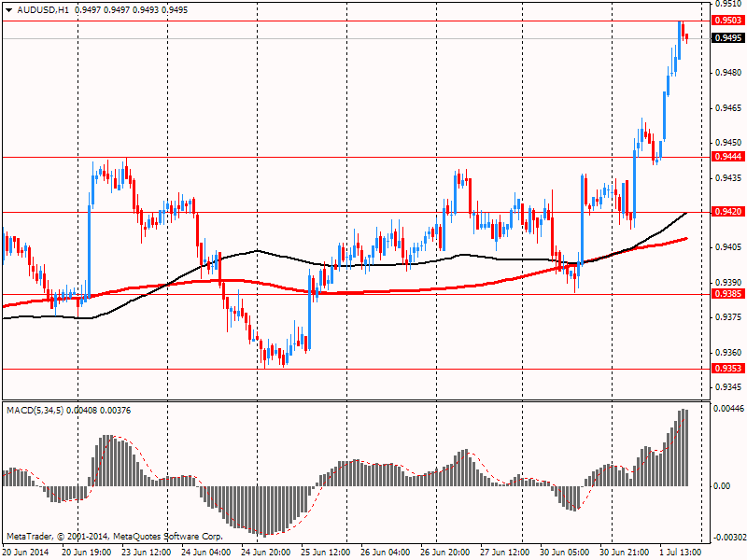Select the AUDUSD,H1 symbol title text

point(43,10)
